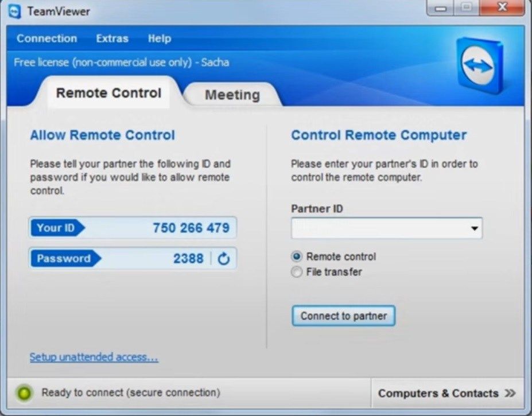This screenshot has width=532, height=416.
Task: Click the password value 2388
Action: click(x=188, y=259)
